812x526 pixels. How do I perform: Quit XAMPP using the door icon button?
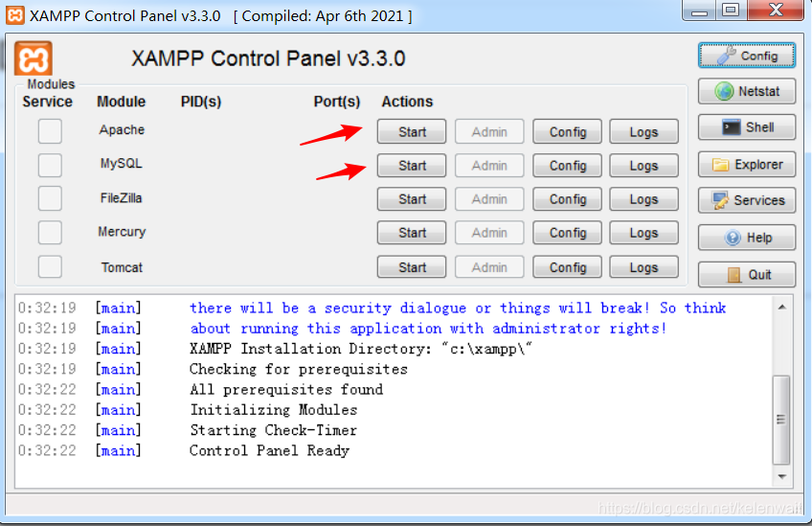coord(747,274)
